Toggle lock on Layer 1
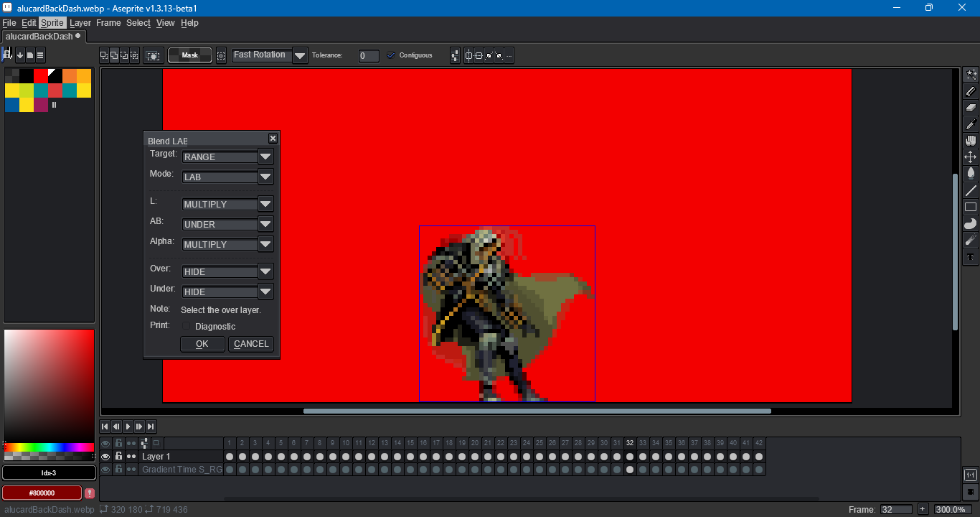Screen dimensions: 980x517 (x=118, y=456)
